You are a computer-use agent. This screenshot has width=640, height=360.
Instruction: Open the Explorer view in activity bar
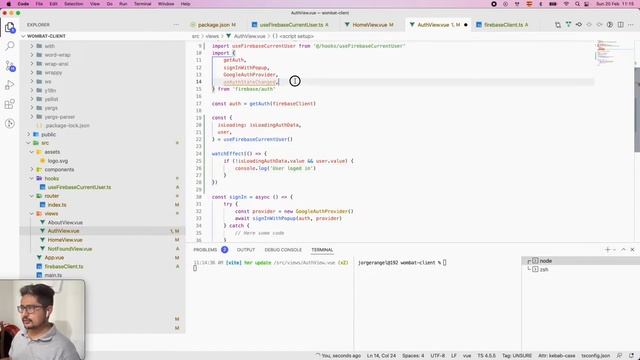point(10,27)
